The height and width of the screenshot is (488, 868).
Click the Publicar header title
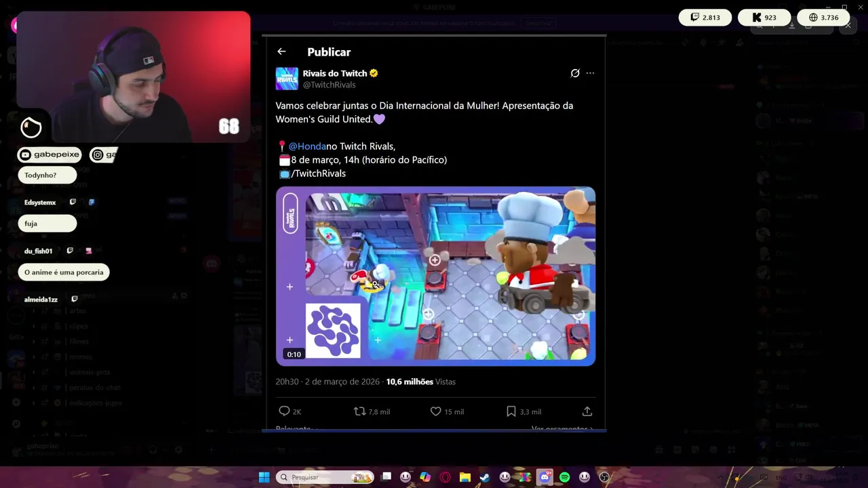[329, 52]
